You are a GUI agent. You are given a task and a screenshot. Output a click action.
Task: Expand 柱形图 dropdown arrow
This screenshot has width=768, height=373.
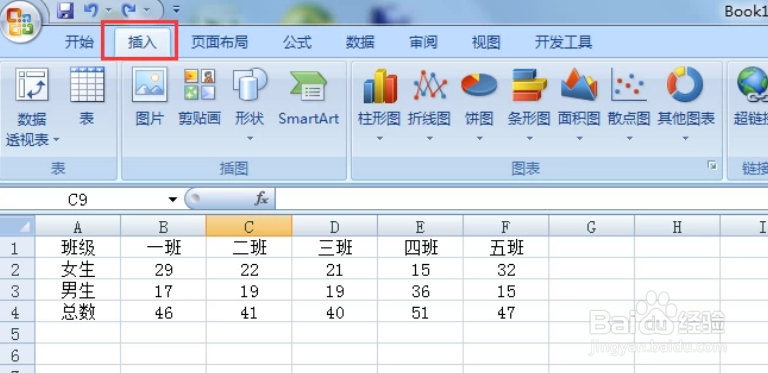(380, 139)
